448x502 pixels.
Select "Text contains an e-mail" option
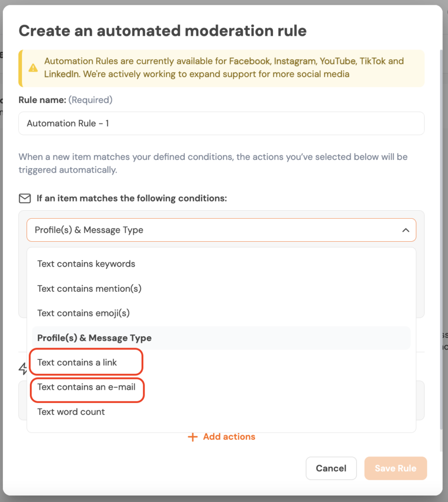click(x=86, y=387)
